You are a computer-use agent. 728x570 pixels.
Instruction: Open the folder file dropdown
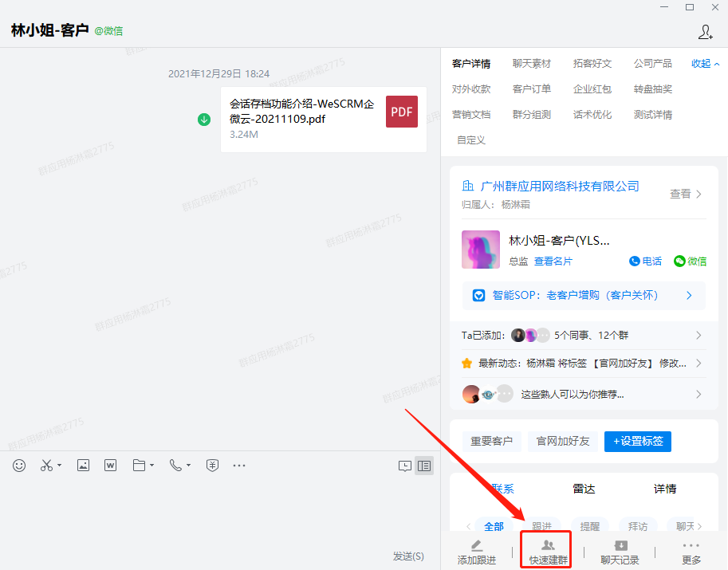pos(143,466)
